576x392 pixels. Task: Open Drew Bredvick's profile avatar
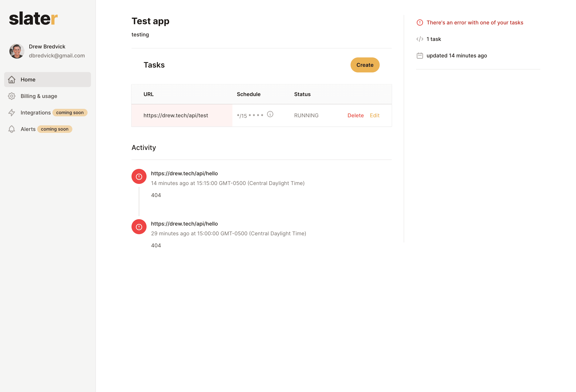tap(17, 51)
